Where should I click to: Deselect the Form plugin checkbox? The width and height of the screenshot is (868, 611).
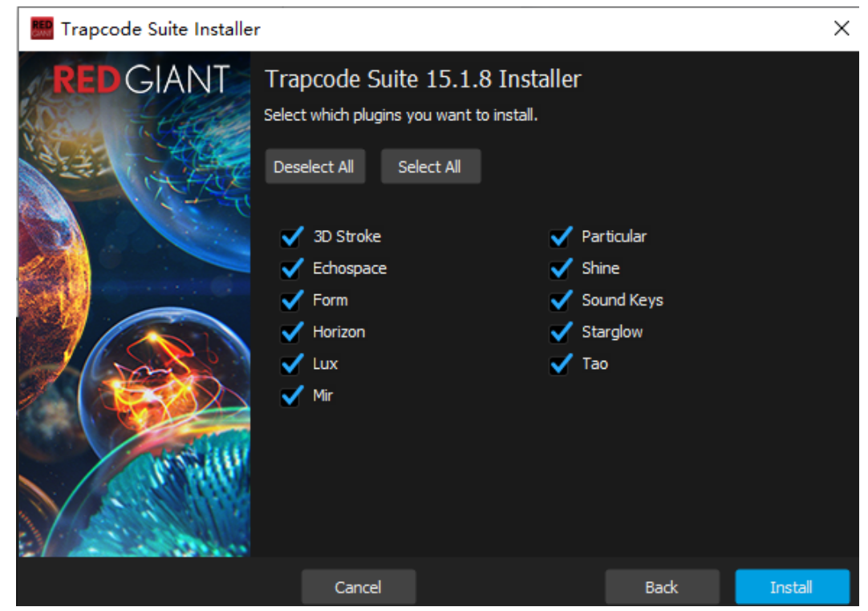click(290, 301)
